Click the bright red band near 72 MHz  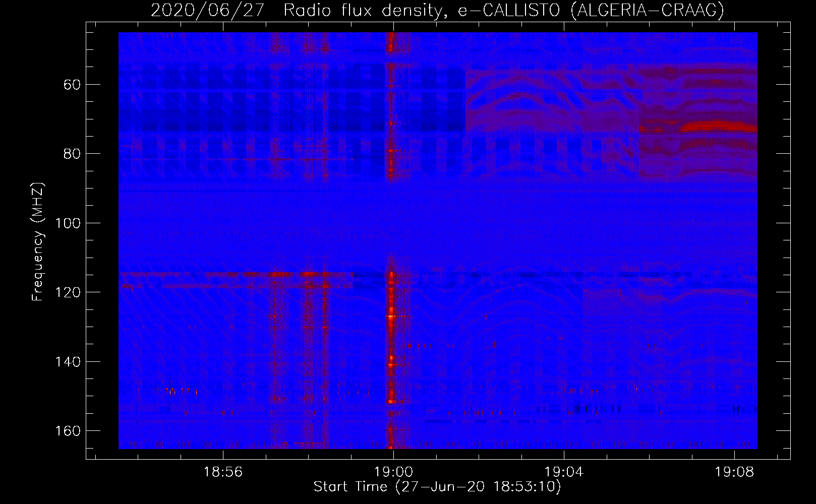pyautogui.click(x=719, y=127)
